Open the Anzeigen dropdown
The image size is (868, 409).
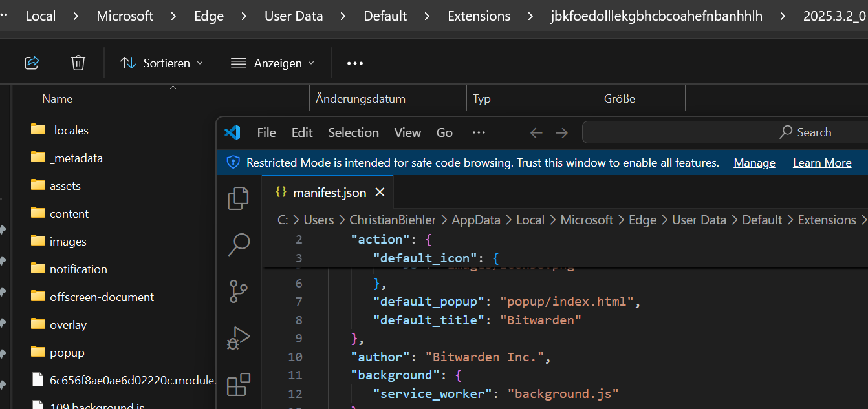[272, 63]
